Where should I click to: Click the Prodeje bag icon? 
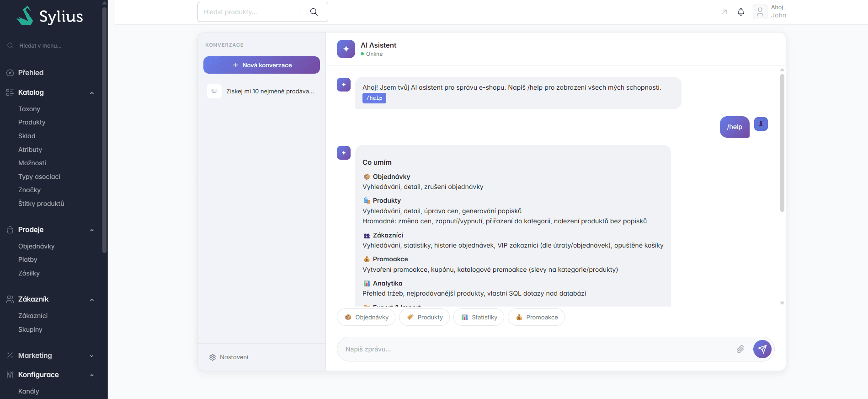(x=10, y=230)
